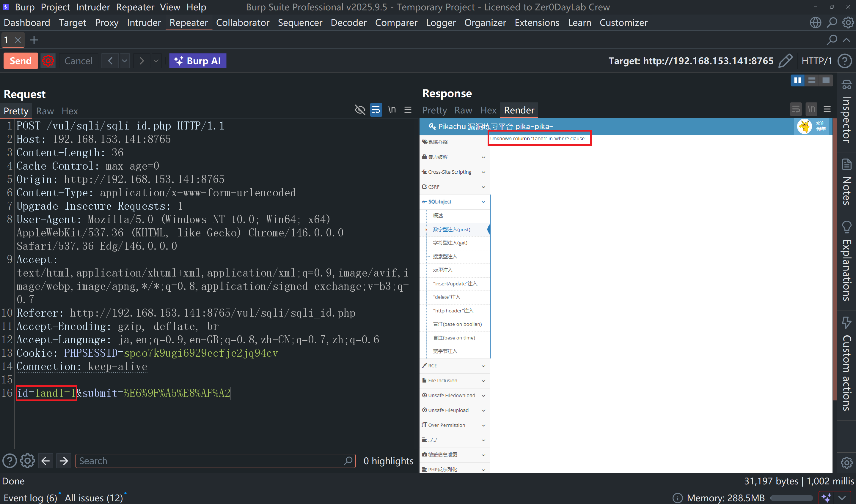Switch to the Intruder tab
The height and width of the screenshot is (504, 856).
(x=144, y=23)
